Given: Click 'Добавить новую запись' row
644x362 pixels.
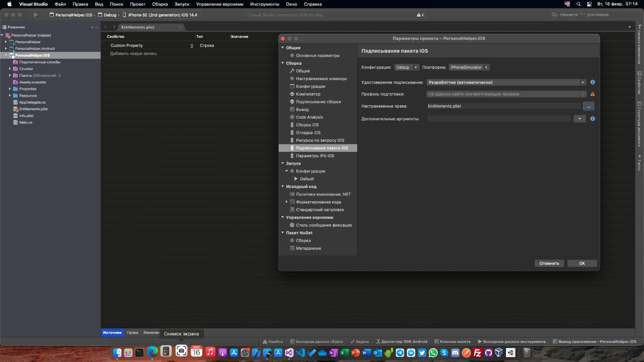Looking at the screenshot, I should click(x=133, y=53).
